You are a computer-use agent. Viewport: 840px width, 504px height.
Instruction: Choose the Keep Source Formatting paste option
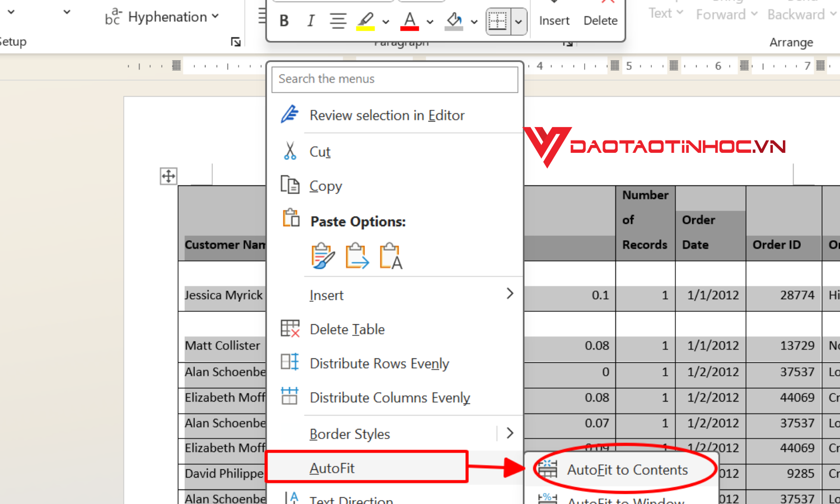click(x=323, y=255)
